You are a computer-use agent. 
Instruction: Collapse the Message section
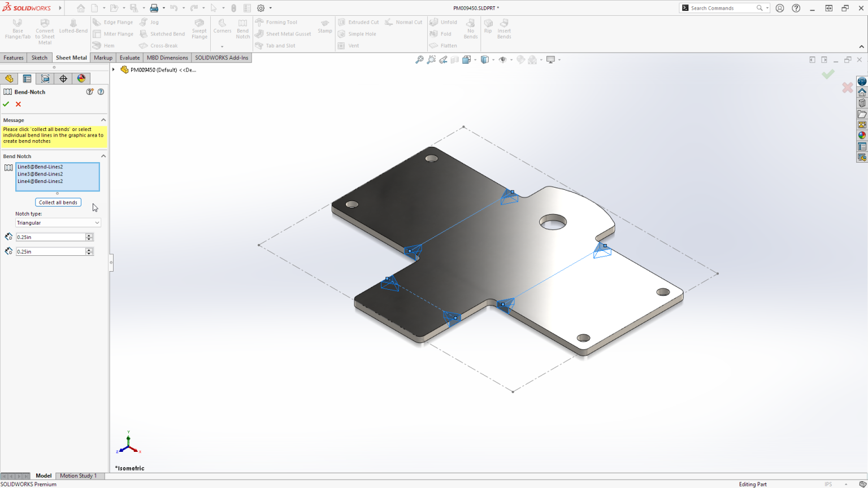(103, 120)
